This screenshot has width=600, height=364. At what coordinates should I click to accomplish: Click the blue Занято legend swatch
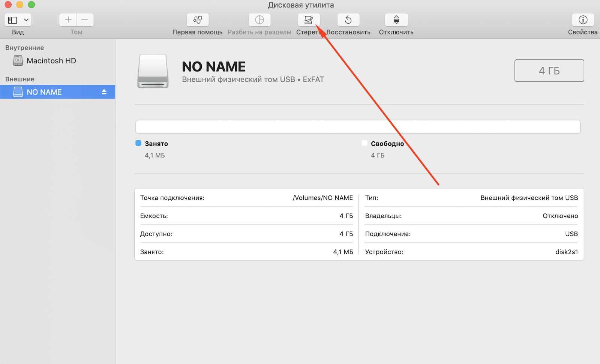[x=138, y=143]
